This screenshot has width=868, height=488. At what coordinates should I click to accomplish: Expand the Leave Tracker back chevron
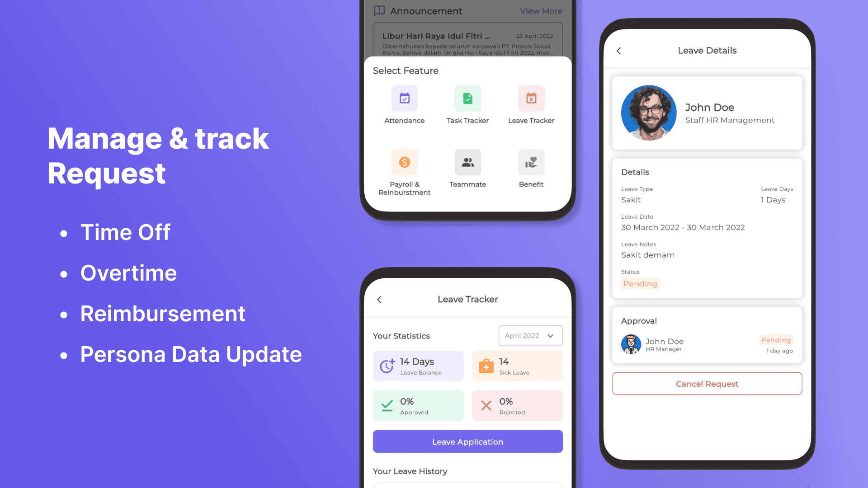(380, 299)
